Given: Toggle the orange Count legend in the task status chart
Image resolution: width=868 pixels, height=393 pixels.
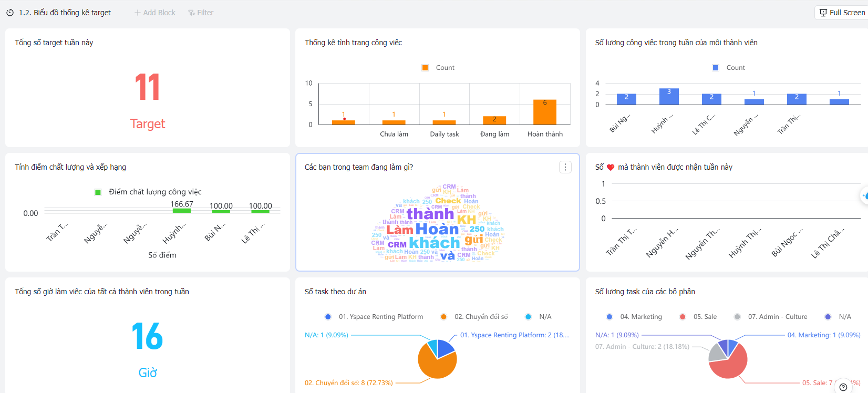Looking at the screenshot, I should [438, 68].
